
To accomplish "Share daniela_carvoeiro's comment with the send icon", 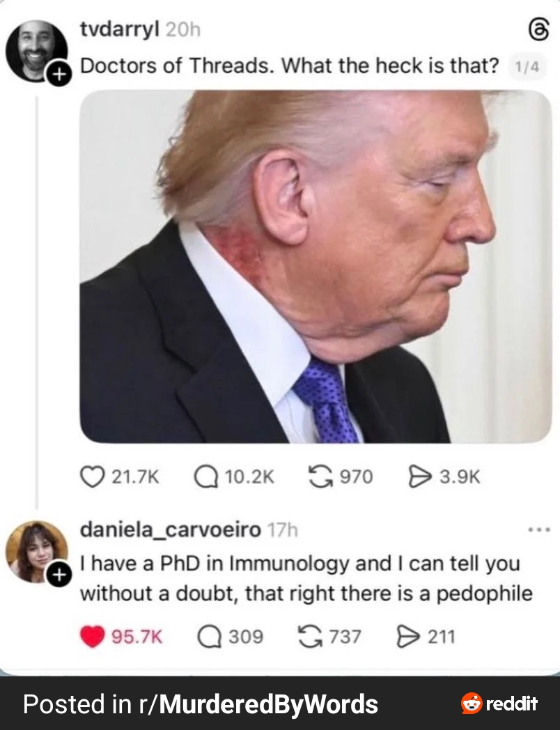I will [408, 637].
